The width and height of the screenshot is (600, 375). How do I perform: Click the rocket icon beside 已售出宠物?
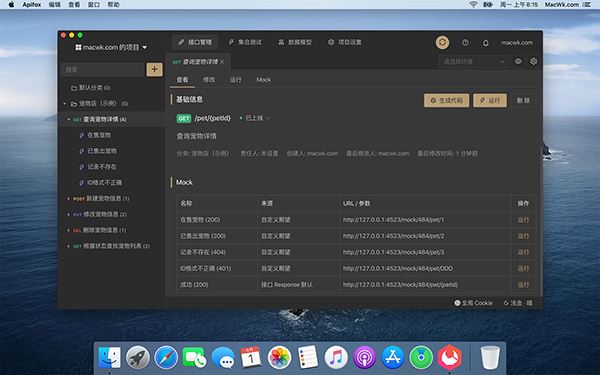[x=82, y=151]
